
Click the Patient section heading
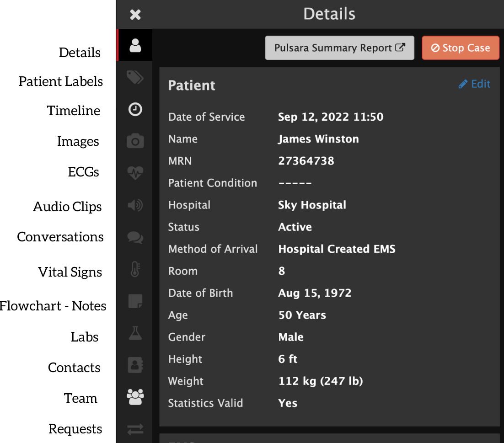pyautogui.click(x=192, y=85)
